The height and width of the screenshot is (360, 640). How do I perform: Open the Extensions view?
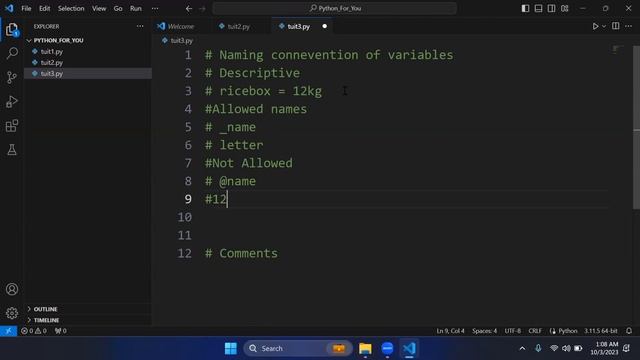coord(12,126)
